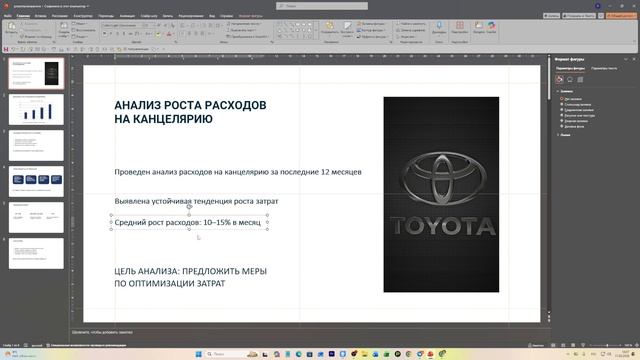The height and width of the screenshot is (360, 640).
Task: Select the Pattern fill (Узорная заливка) radio
Action: click(562, 121)
